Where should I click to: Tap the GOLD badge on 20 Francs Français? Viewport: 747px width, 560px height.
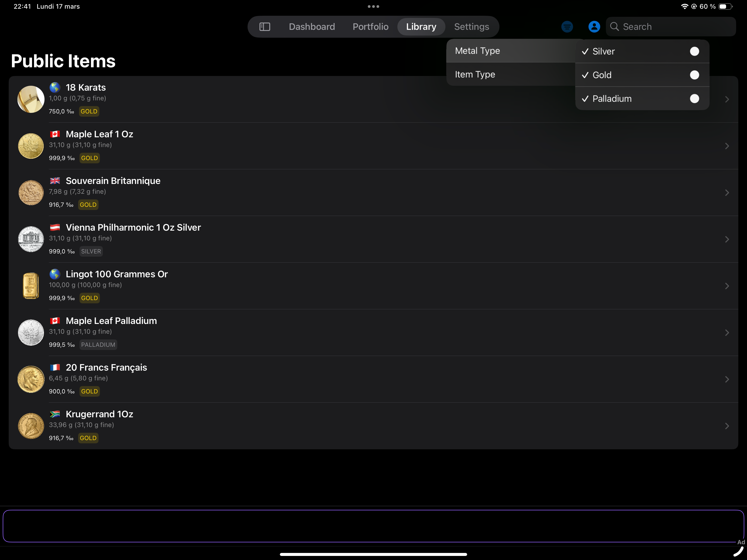[x=90, y=391]
